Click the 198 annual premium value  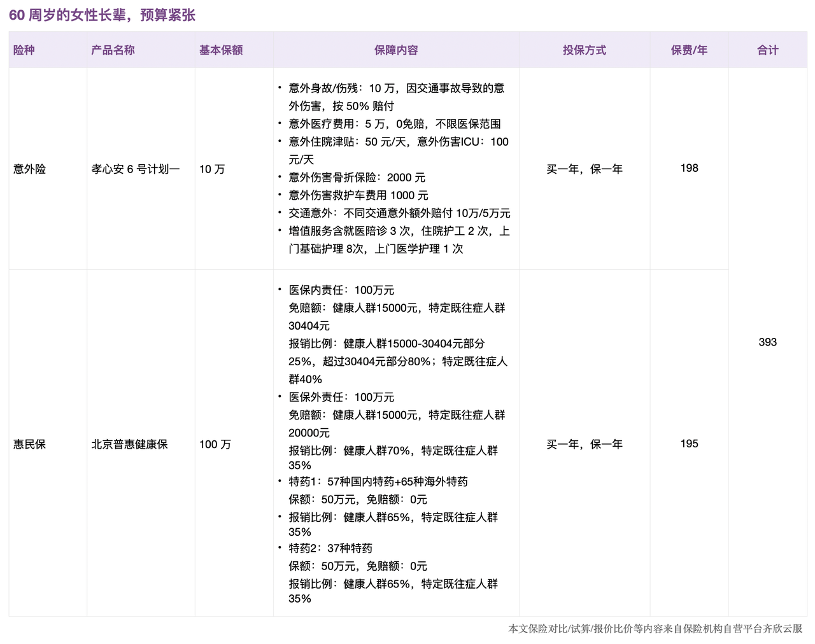(689, 168)
